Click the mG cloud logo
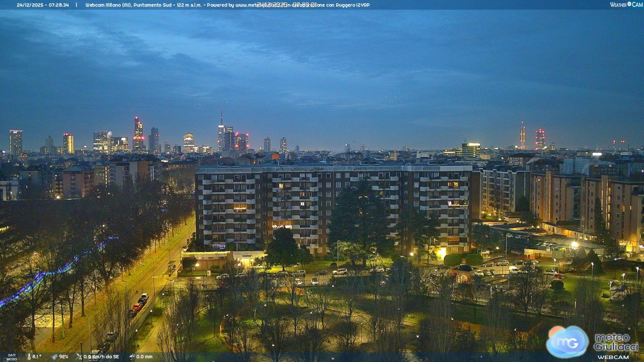This screenshot has width=644, height=362. pos(568,342)
